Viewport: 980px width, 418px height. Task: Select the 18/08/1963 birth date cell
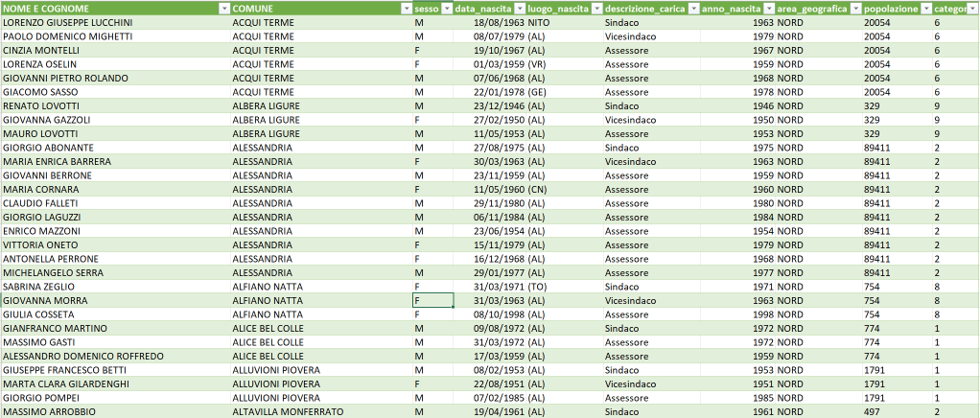pos(489,22)
